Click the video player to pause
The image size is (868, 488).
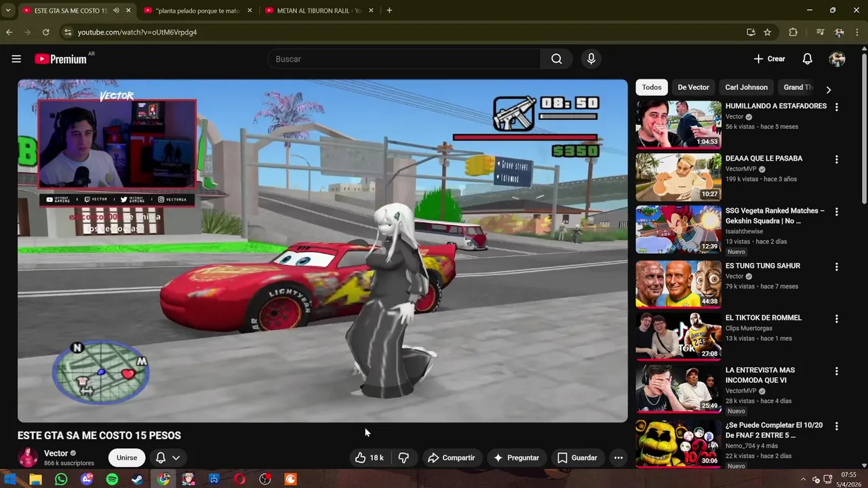323,251
